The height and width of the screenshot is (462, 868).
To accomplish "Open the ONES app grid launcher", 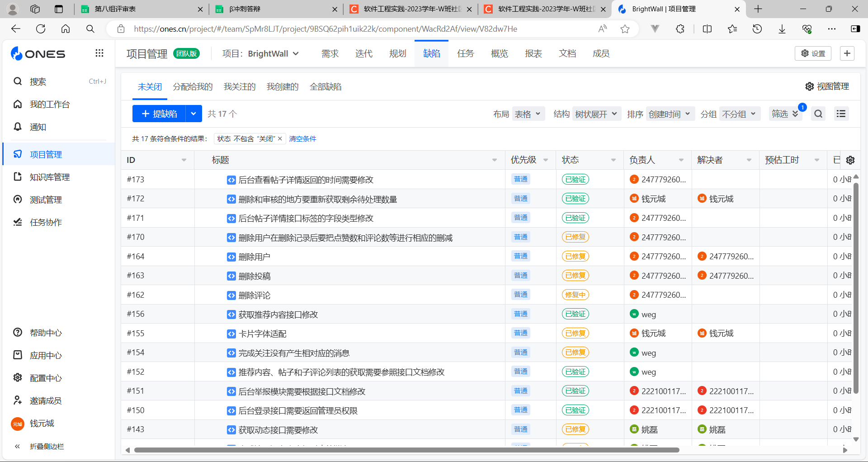I will coord(99,53).
